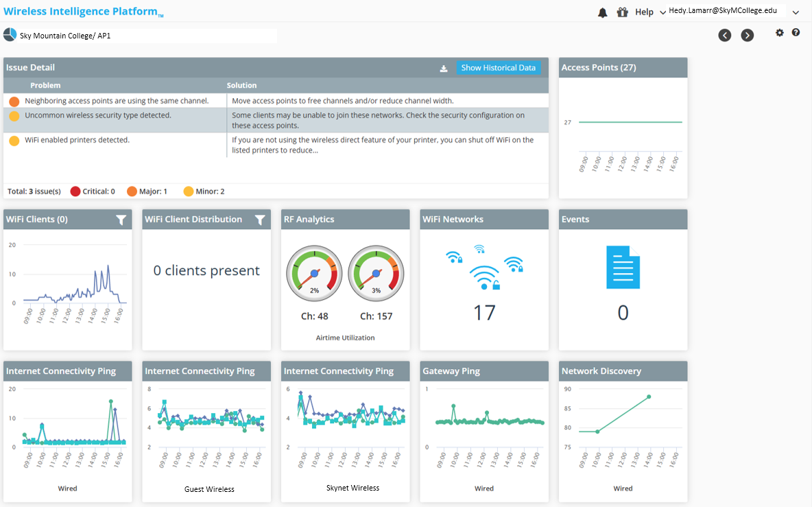Open the Events panel header
Image resolution: width=812 pixels, height=507 pixels.
point(623,219)
